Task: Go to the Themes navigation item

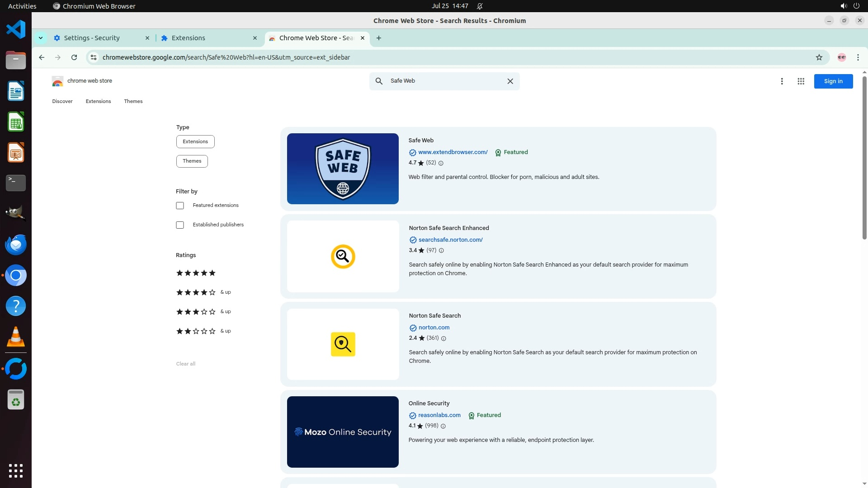Action: [x=133, y=101]
